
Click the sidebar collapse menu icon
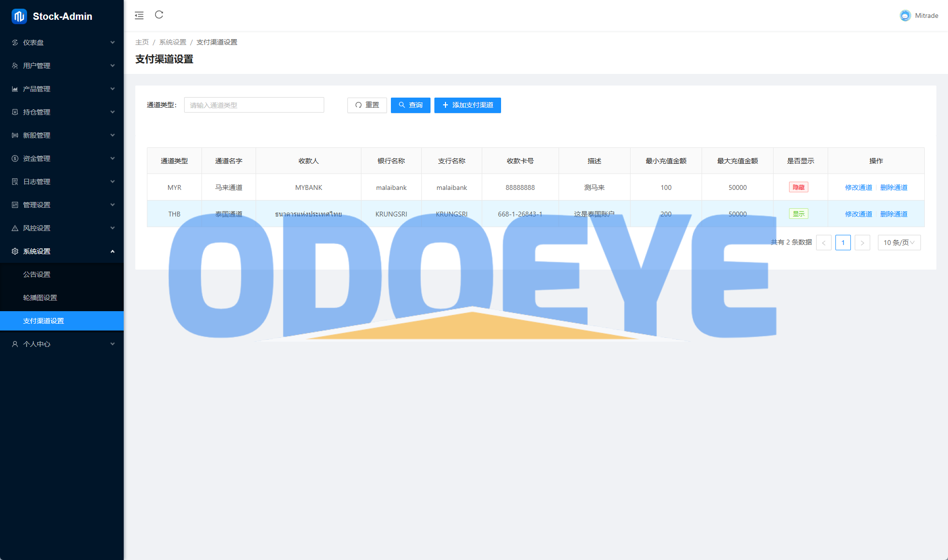click(139, 15)
